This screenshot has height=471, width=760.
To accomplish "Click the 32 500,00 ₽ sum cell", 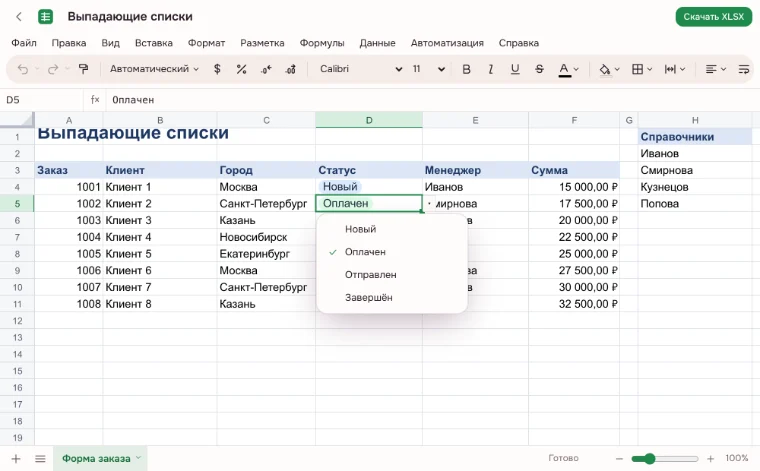I will click(x=574, y=304).
